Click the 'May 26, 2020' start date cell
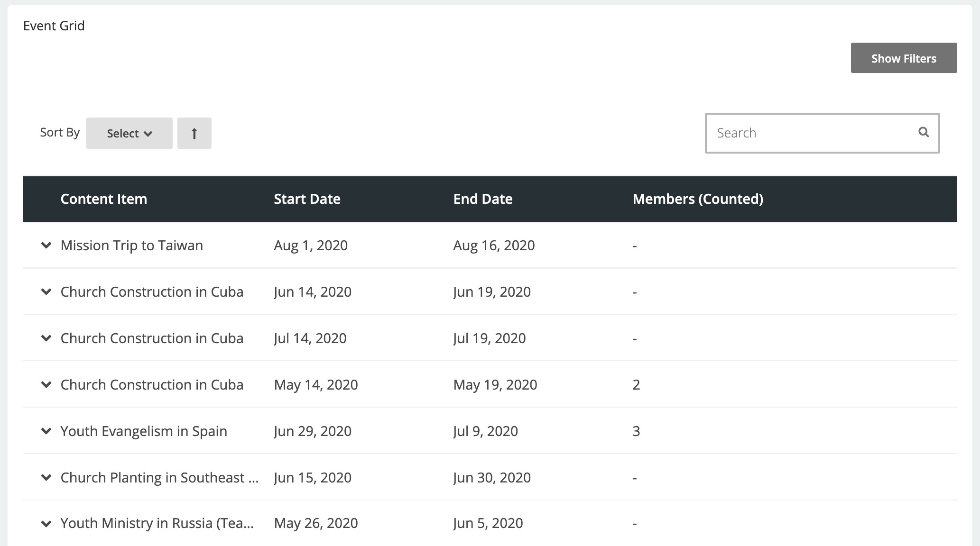980x546 pixels. [316, 523]
